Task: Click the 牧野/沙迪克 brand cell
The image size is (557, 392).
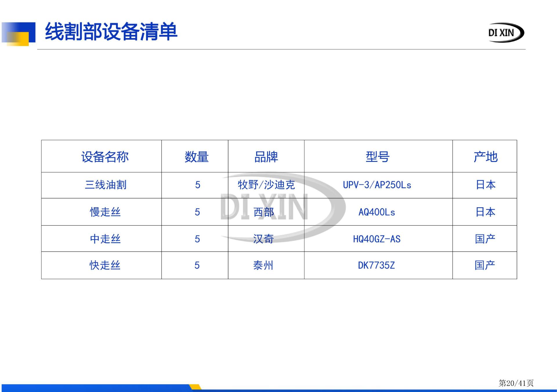Action: (266, 185)
